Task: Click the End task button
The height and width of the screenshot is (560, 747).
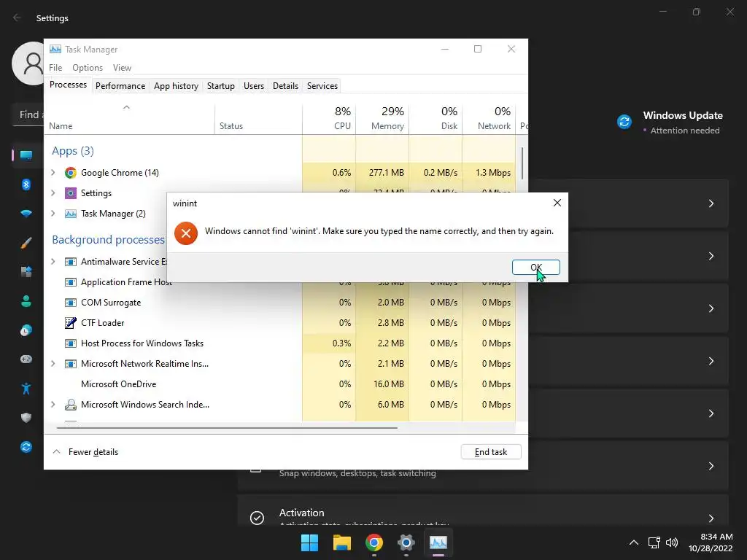Action: 491,452
